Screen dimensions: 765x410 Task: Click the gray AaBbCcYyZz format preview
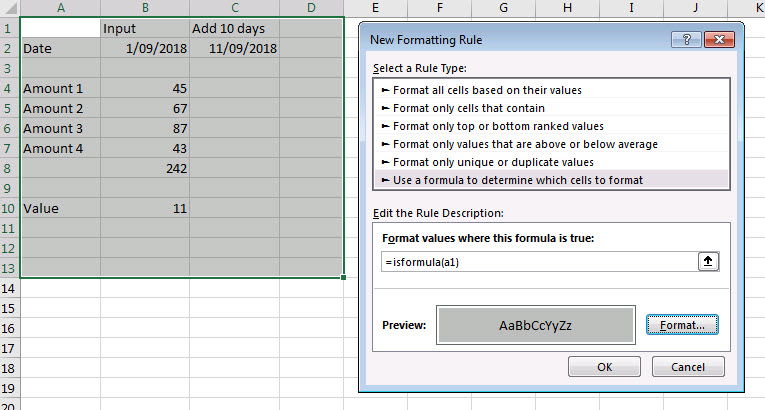point(537,326)
